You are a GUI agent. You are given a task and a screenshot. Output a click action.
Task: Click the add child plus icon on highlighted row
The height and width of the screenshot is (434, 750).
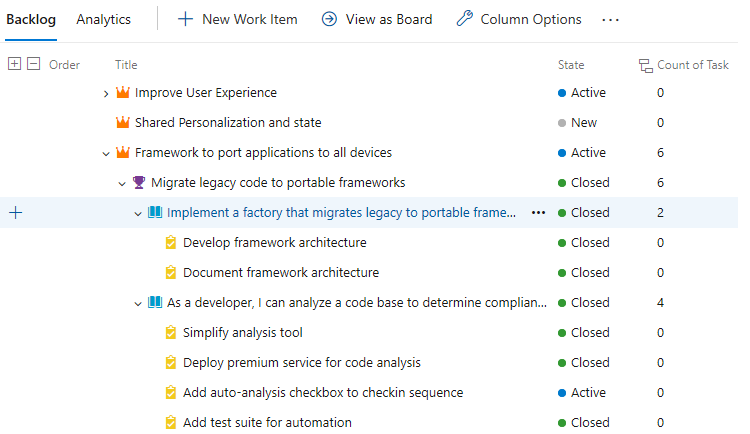(x=16, y=212)
